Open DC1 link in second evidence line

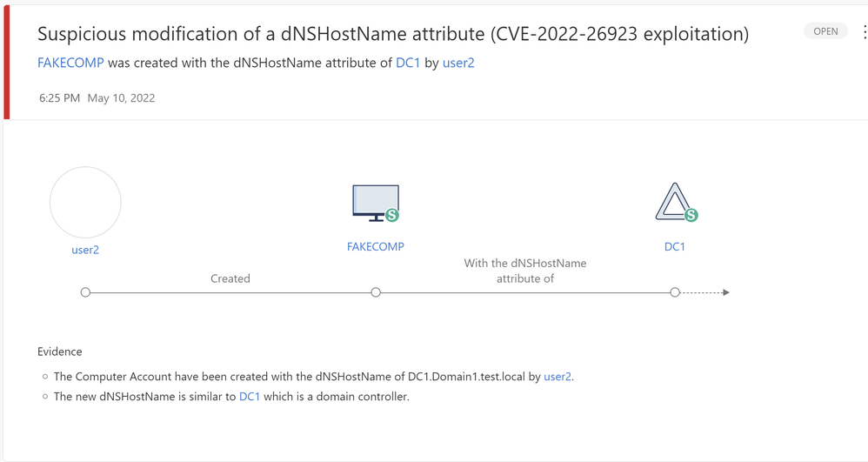pos(250,397)
